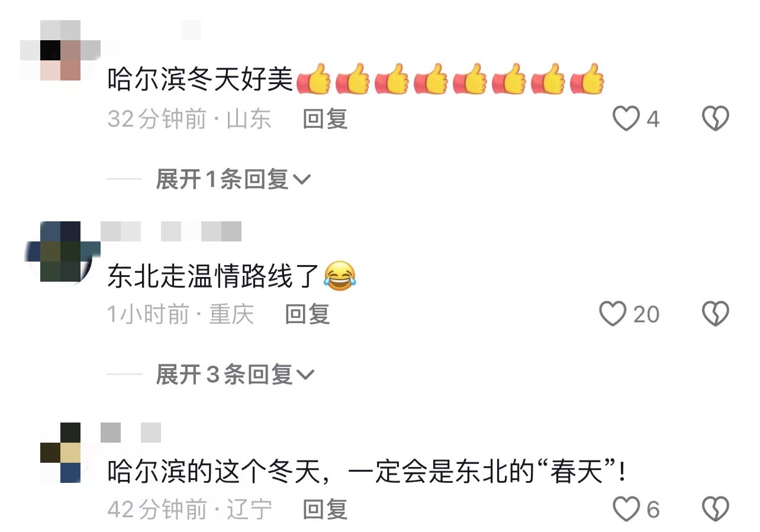Open avatar of first commenter

(x=60, y=50)
